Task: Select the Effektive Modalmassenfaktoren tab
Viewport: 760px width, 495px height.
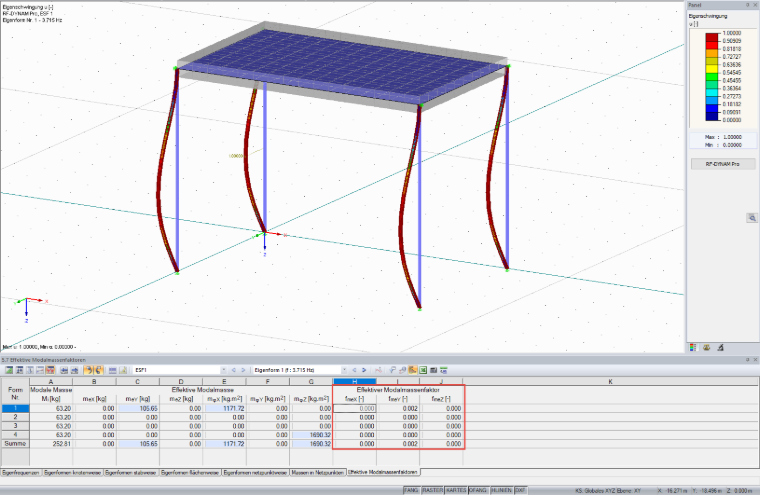Action: pos(383,472)
